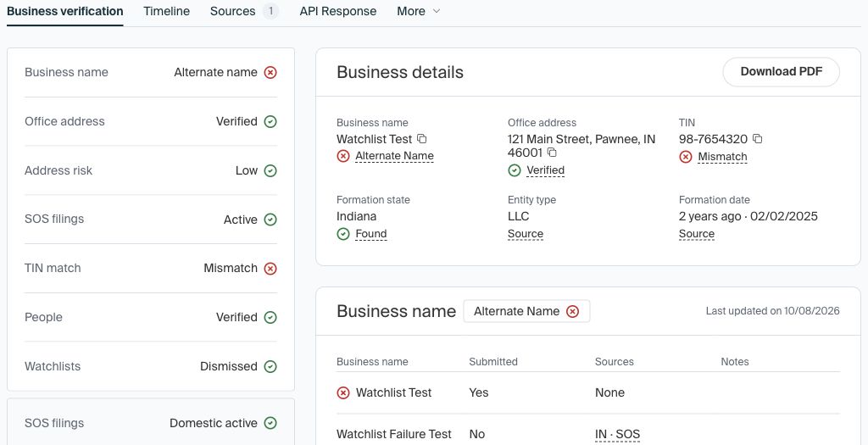The height and width of the screenshot is (445, 868).
Task: Click Source link under Entity type LLC
Action: (526, 234)
